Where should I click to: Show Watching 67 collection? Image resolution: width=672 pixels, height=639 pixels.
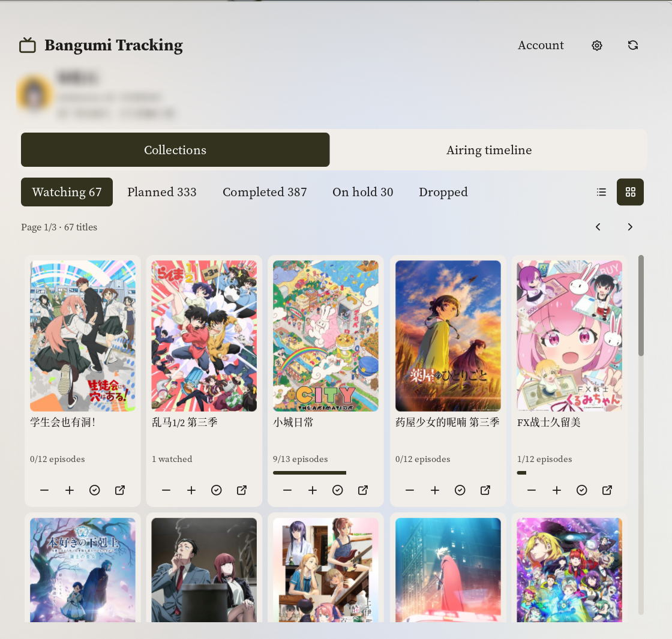tap(67, 192)
